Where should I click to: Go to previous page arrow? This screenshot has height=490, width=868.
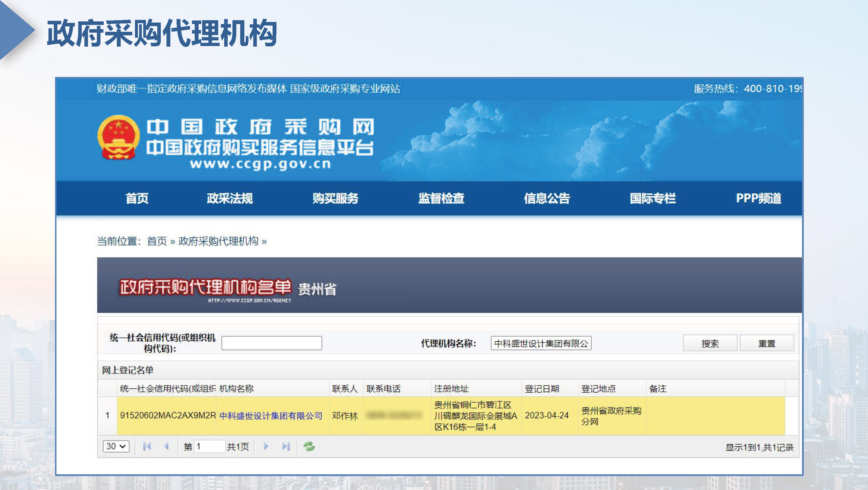pyautogui.click(x=166, y=446)
